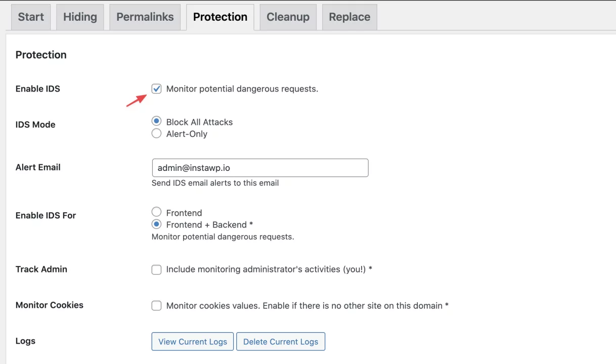616x364 pixels.
Task: Select Block All Attacks radio option
Action: point(157,121)
